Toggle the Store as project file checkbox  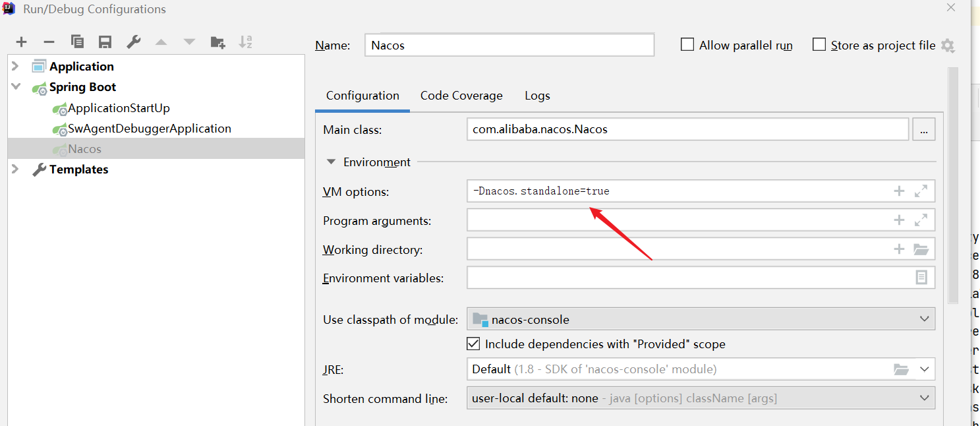coord(819,45)
